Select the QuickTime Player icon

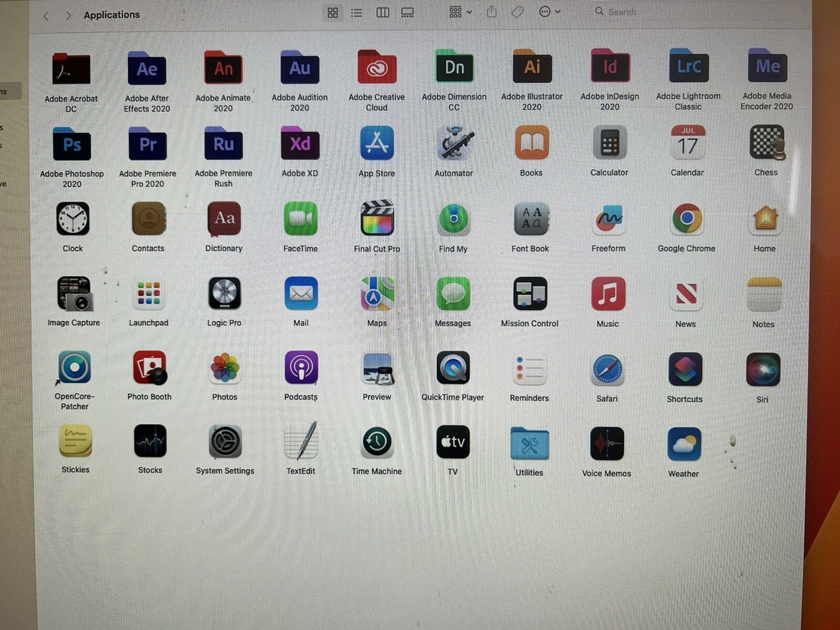click(x=453, y=368)
